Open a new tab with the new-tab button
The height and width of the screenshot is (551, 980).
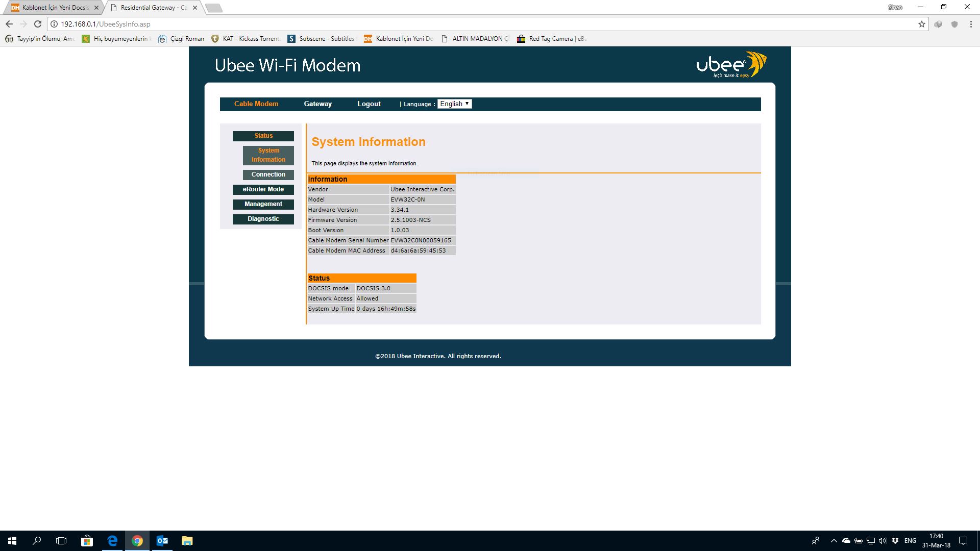coord(213,8)
